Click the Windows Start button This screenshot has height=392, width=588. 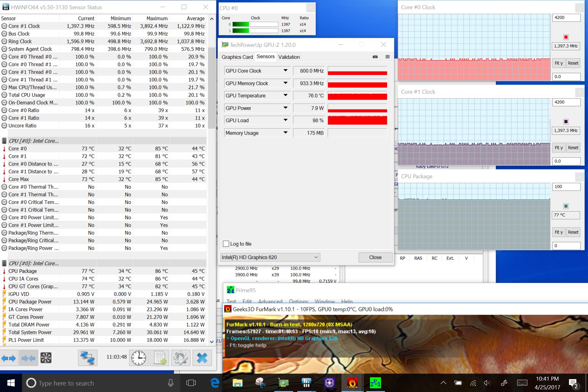[11, 383]
